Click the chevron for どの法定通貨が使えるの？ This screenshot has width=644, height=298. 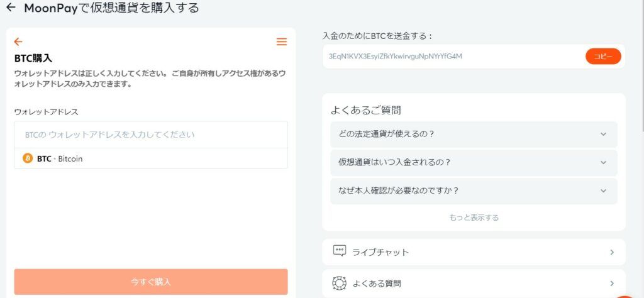click(603, 134)
